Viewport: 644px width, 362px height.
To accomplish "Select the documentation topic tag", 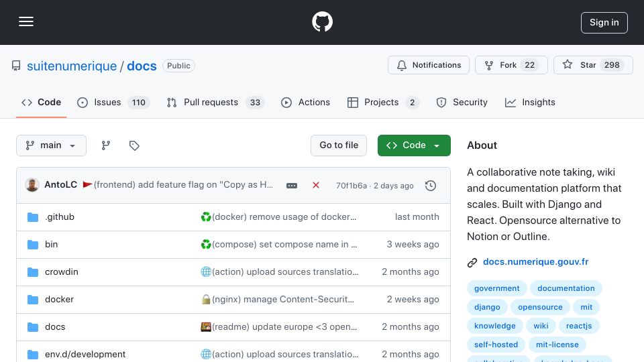I will [566, 288].
